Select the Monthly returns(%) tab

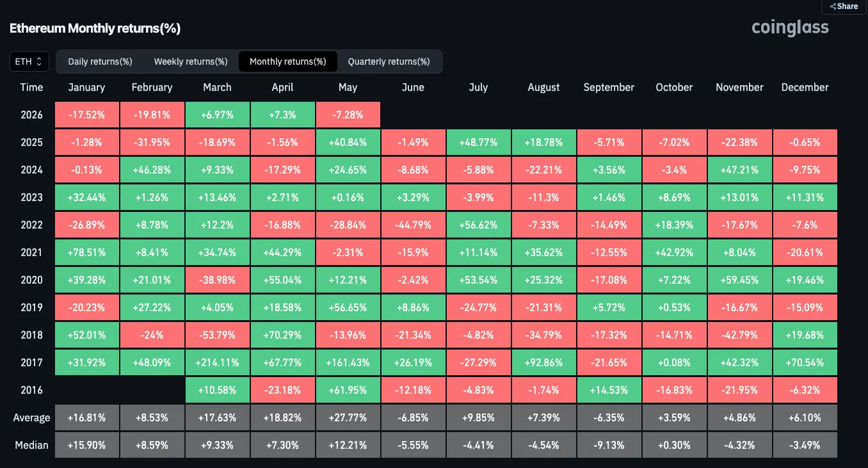(x=288, y=61)
